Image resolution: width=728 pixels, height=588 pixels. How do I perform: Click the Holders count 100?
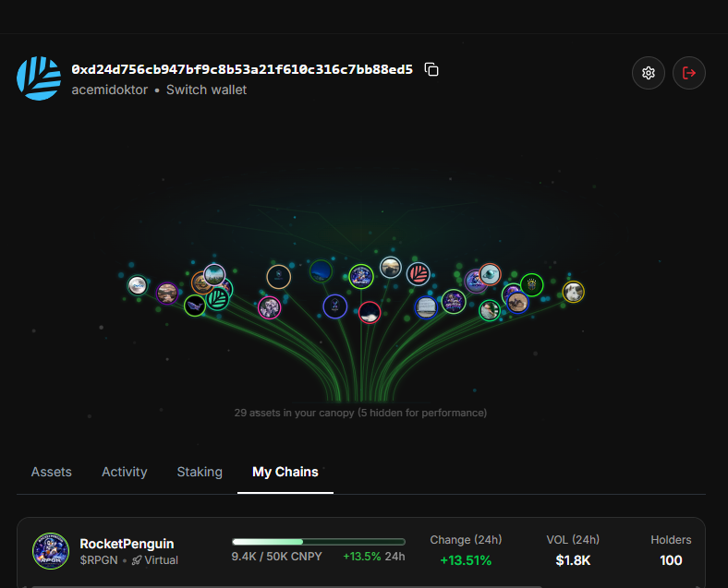(671, 560)
